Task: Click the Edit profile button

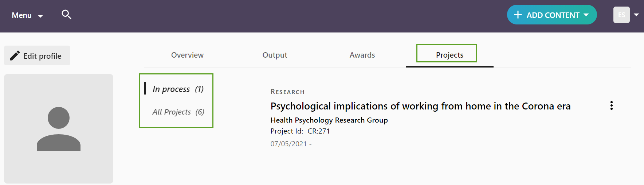Action: [x=37, y=56]
